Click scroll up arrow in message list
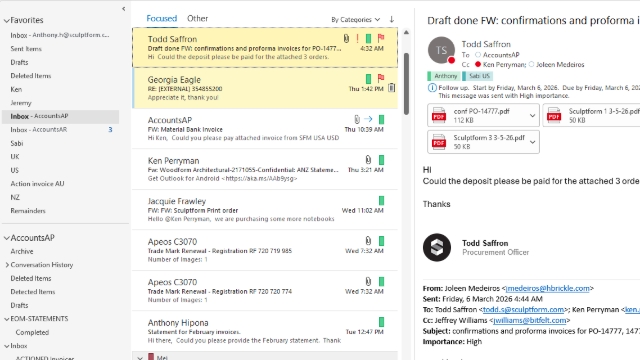The height and width of the screenshot is (360, 640). (x=407, y=32)
